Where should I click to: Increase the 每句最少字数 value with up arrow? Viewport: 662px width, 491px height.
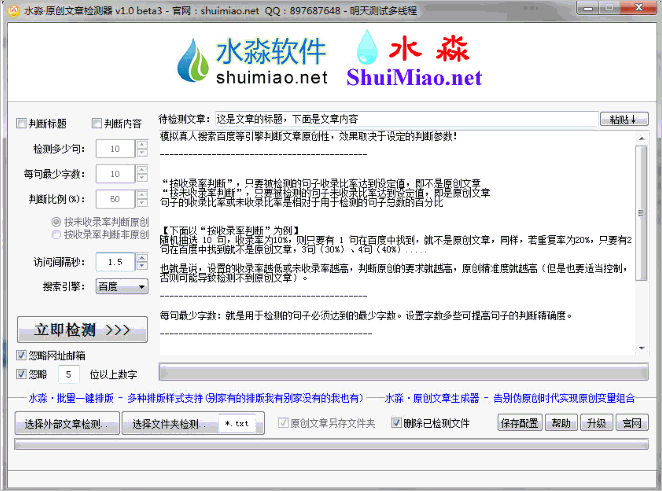point(142,170)
